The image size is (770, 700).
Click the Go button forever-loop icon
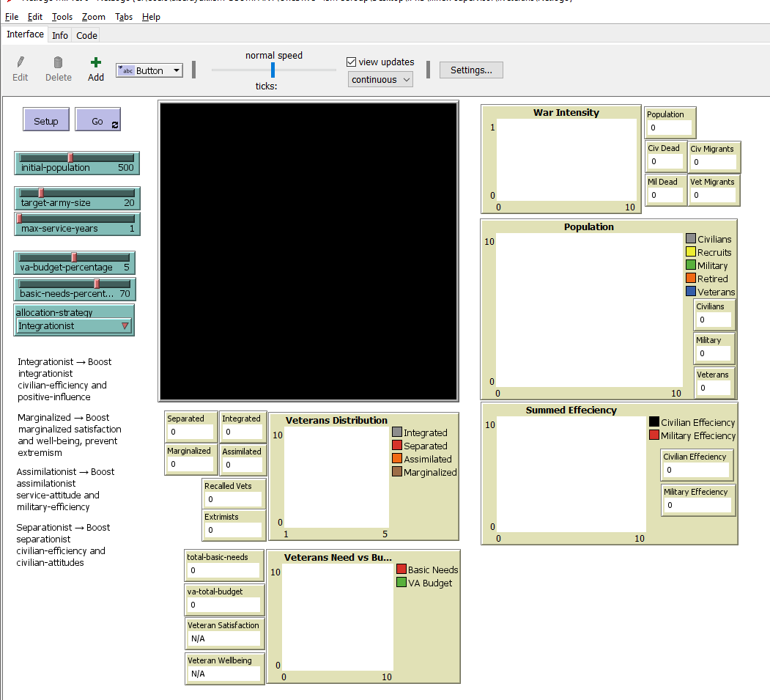(x=114, y=125)
